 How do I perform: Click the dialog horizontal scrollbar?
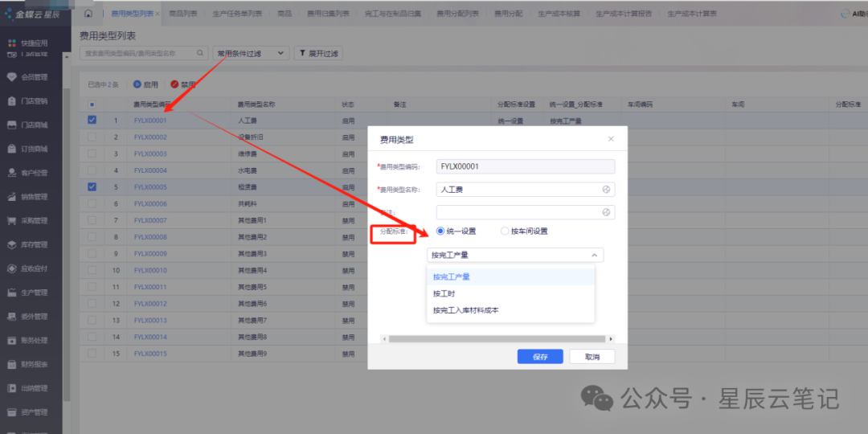(x=497, y=339)
